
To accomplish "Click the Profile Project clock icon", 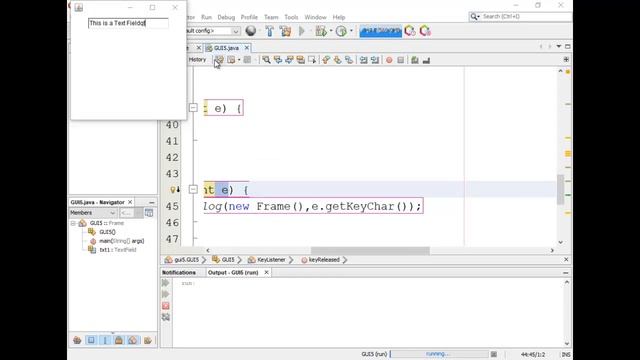I will 341,31.
